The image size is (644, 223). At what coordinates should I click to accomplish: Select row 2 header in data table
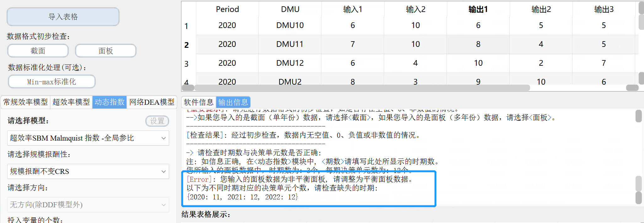(187, 45)
